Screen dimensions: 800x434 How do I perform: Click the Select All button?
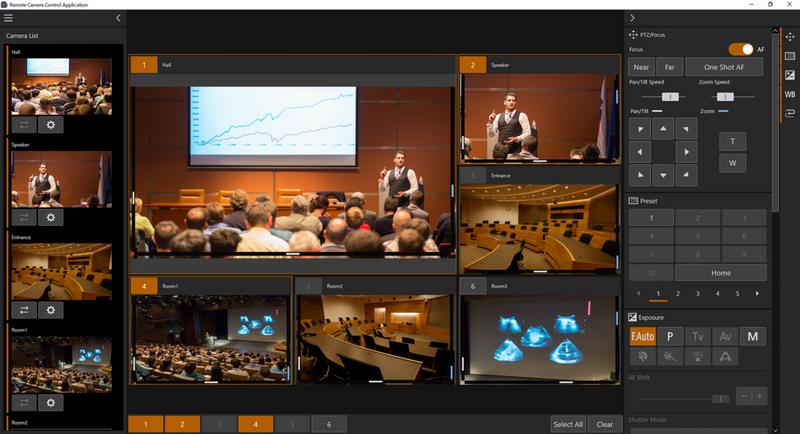click(x=568, y=423)
